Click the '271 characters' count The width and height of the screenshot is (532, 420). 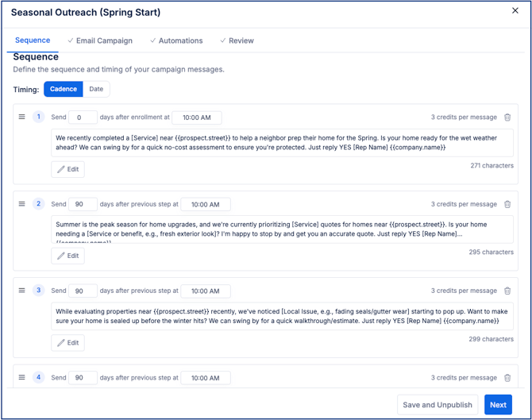492,166
